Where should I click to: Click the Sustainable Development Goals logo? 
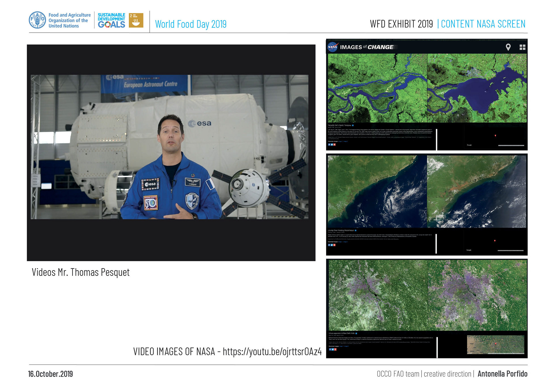tap(111, 20)
